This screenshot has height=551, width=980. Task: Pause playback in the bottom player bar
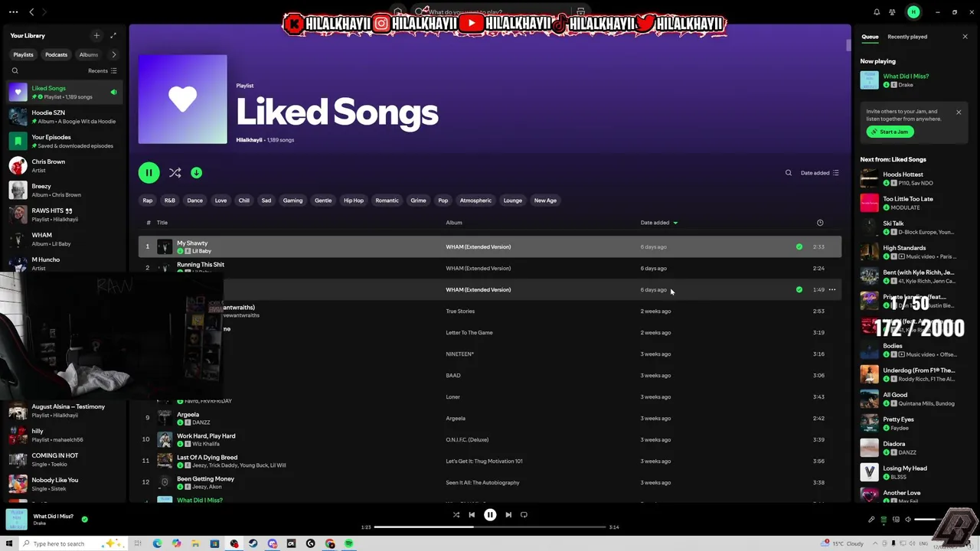(490, 515)
